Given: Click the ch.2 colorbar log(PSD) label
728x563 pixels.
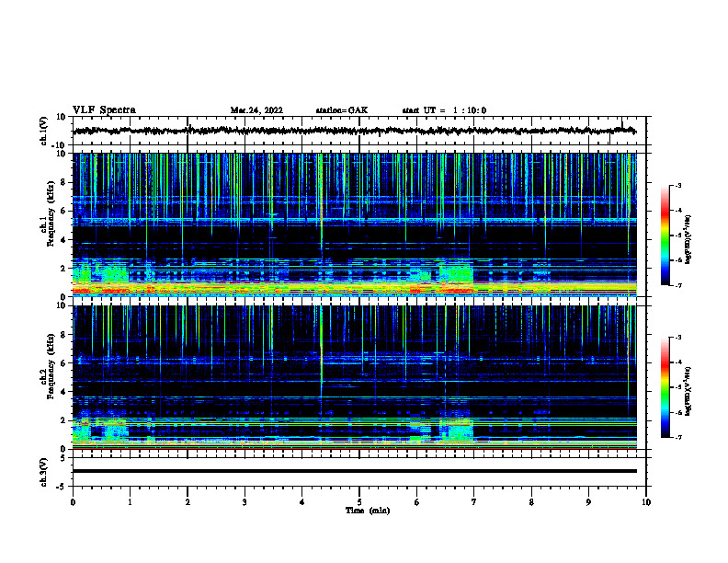Looking at the screenshot, I should (x=688, y=391).
